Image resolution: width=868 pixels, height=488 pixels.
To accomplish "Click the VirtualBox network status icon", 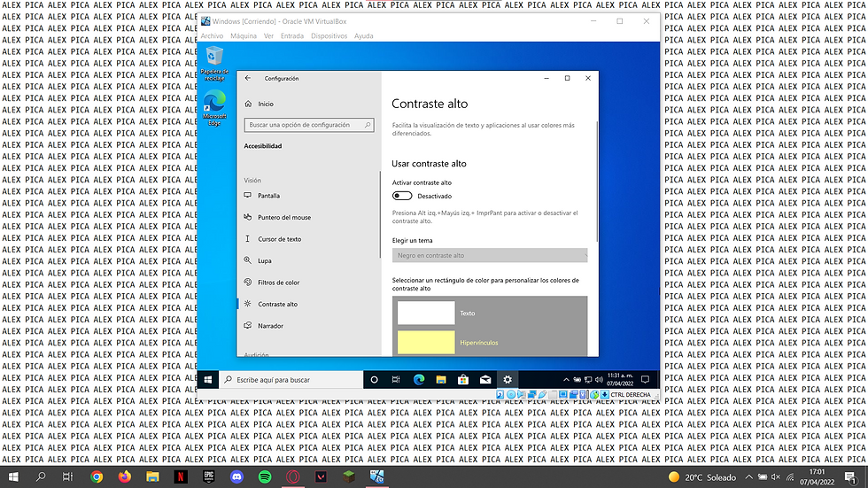I will (x=531, y=394).
